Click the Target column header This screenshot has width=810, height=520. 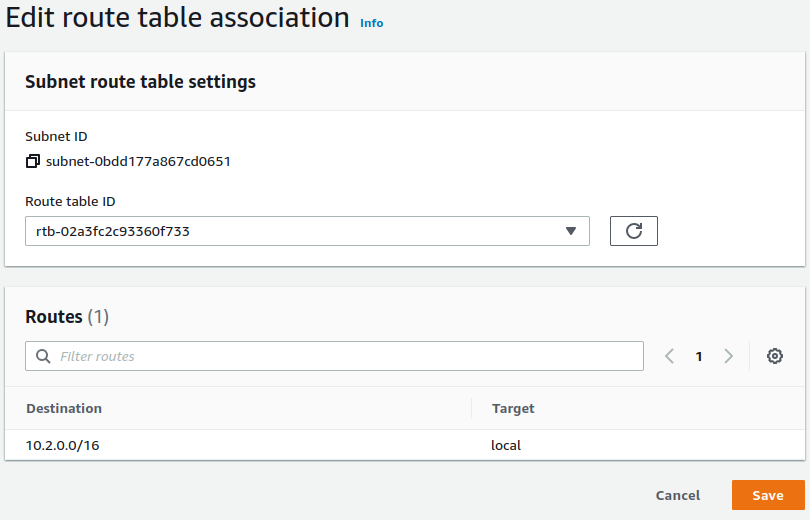tap(513, 408)
